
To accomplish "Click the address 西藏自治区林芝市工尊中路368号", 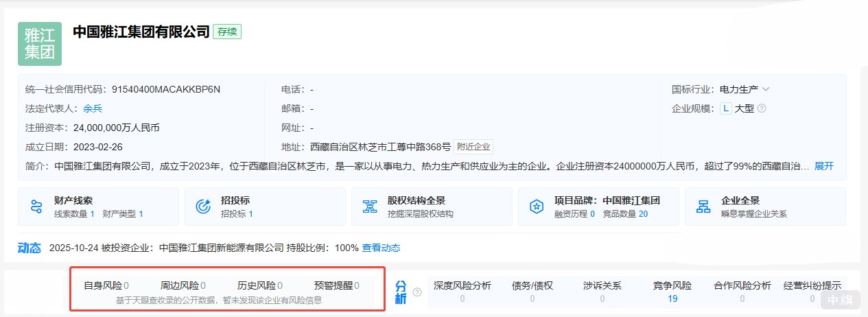I will click(x=381, y=147).
